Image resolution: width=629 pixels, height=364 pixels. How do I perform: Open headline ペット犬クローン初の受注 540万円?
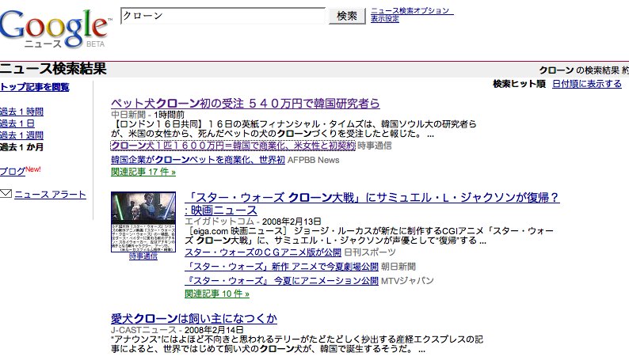pyautogui.click(x=246, y=104)
